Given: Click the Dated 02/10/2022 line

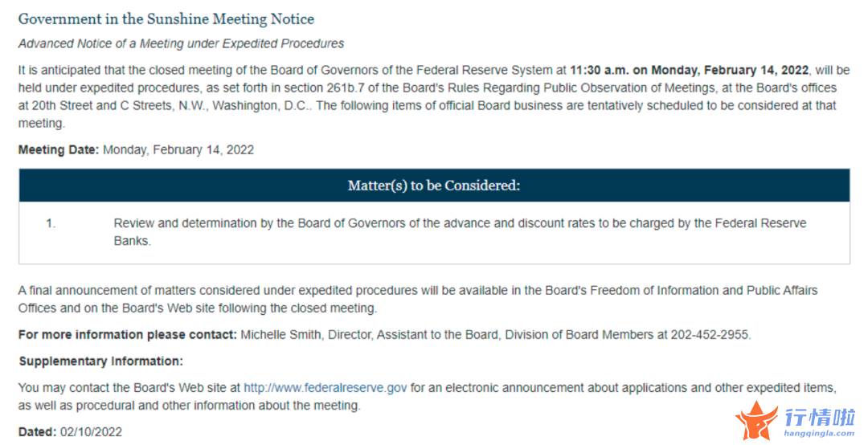Looking at the screenshot, I should pyautogui.click(x=70, y=432).
